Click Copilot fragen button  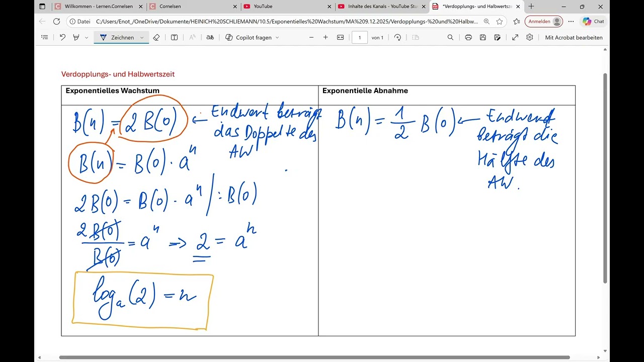tap(249, 37)
